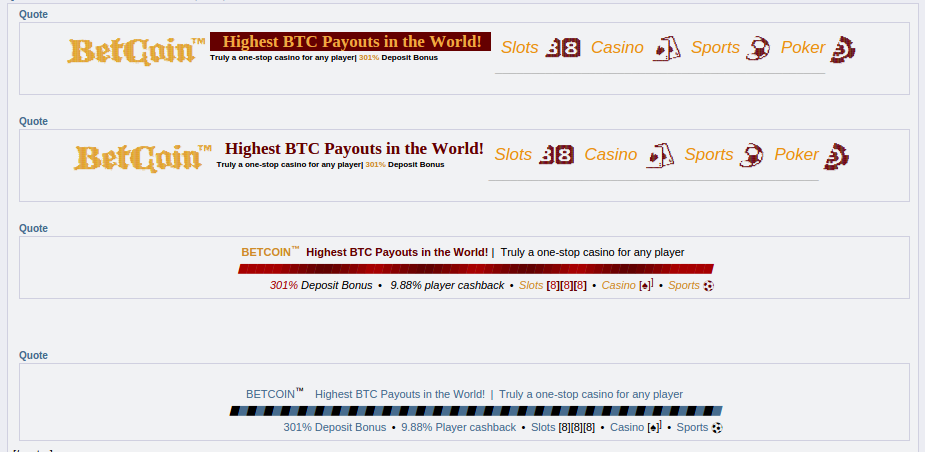Click the blue "9.88% Player cashback" text

pyautogui.click(x=458, y=427)
